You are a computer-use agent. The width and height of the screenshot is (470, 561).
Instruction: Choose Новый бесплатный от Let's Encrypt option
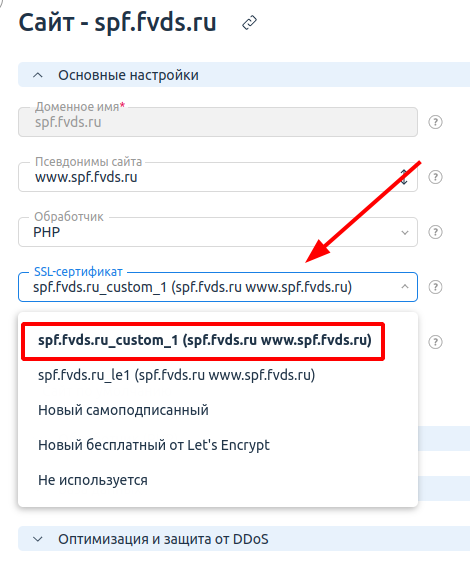tap(154, 445)
